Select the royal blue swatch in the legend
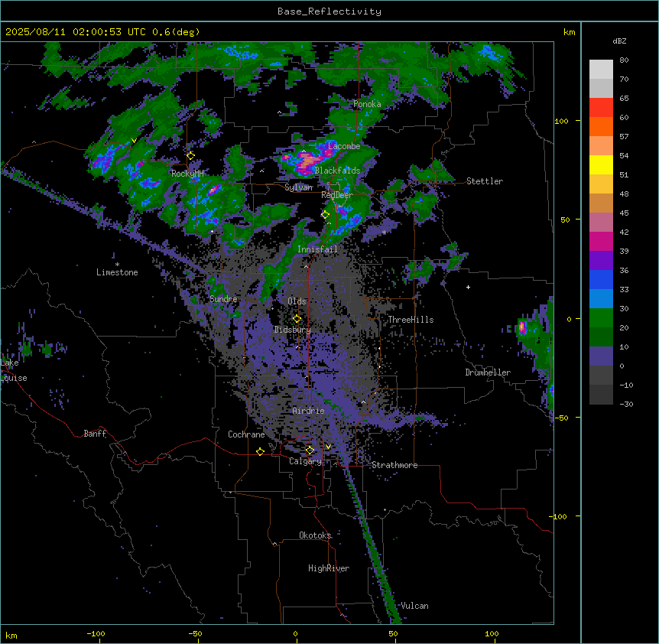Viewport: 659px width, 644px height. pos(601,279)
